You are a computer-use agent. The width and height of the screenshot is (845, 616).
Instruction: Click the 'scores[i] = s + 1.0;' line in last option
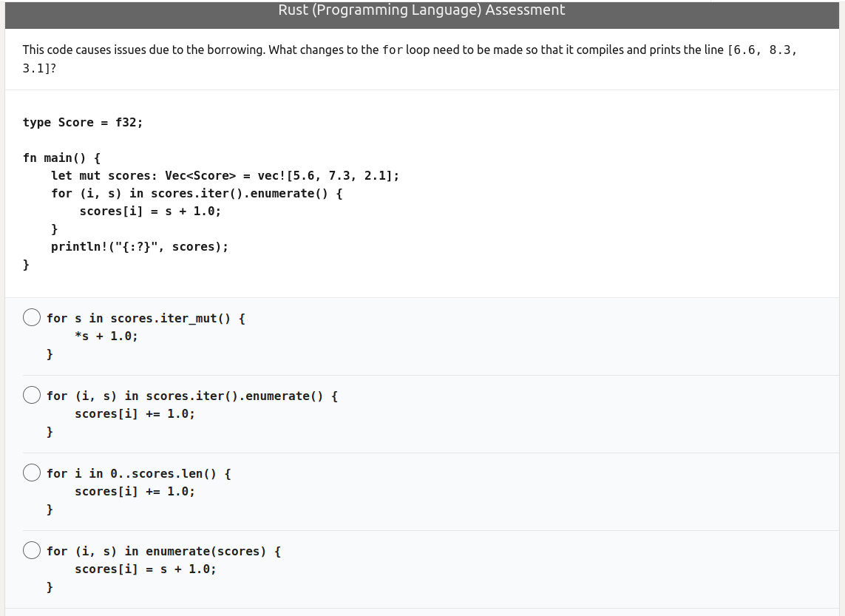145,569
